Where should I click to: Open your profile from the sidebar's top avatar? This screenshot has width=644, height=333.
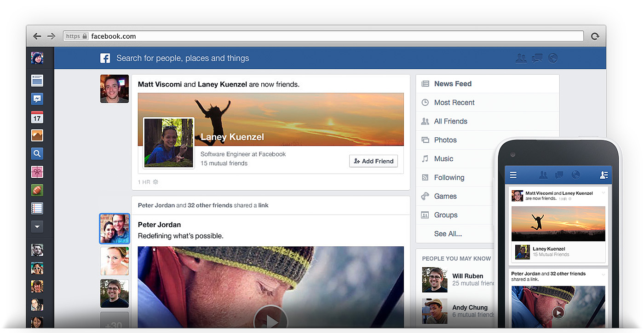pyautogui.click(x=37, y=58)
